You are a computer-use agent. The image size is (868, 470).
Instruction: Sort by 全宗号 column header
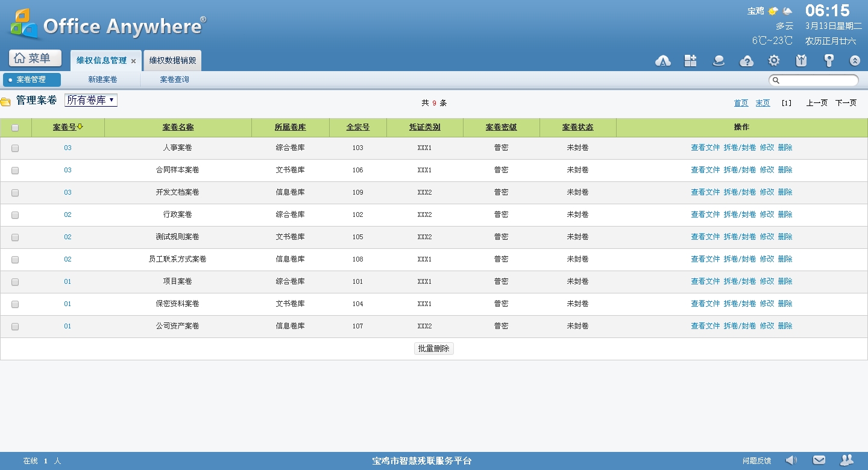(357, 127)
